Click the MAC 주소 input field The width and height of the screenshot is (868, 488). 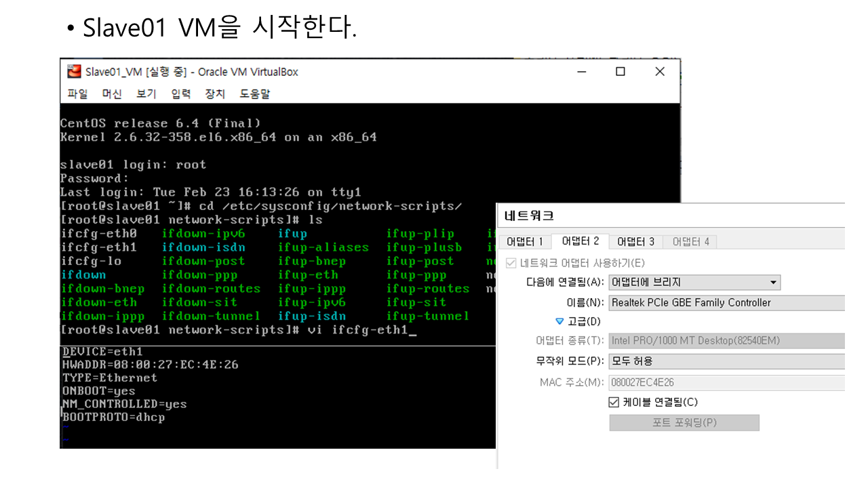726,383
